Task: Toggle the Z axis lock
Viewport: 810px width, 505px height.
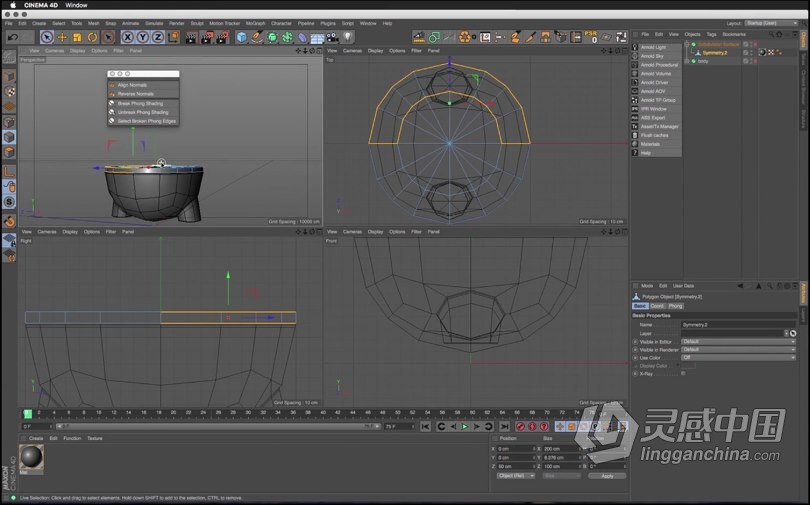Action: tap(158, 37)
